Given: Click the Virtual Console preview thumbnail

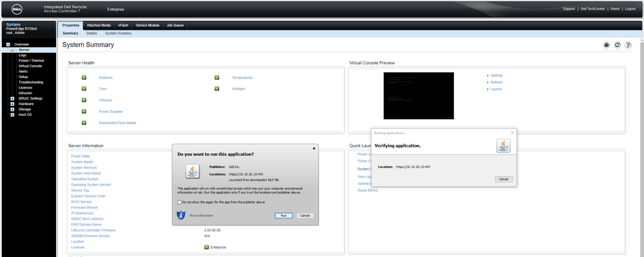Looking at the screenshot, I should [419, 96].
